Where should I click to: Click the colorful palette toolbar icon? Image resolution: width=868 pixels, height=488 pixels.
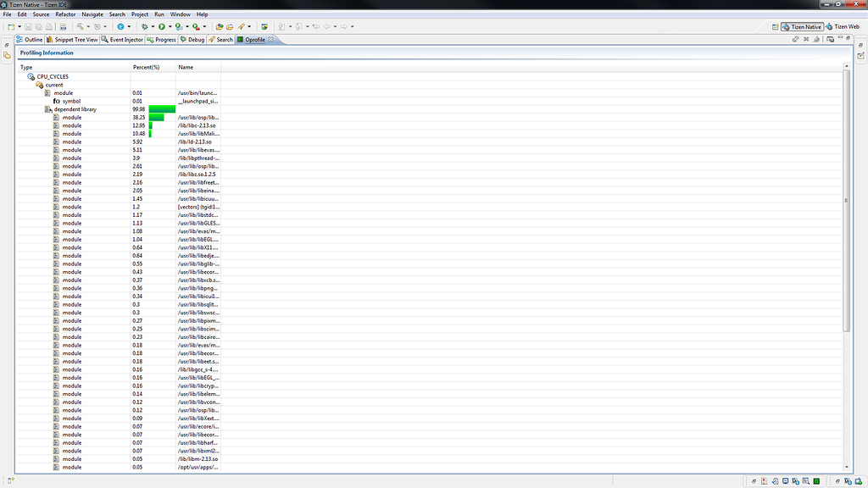pos(264,26)
